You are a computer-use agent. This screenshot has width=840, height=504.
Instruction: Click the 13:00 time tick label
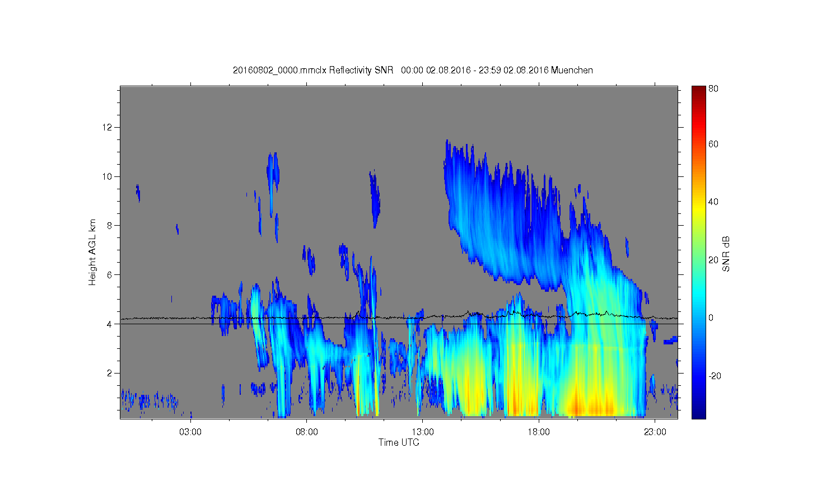423,432
